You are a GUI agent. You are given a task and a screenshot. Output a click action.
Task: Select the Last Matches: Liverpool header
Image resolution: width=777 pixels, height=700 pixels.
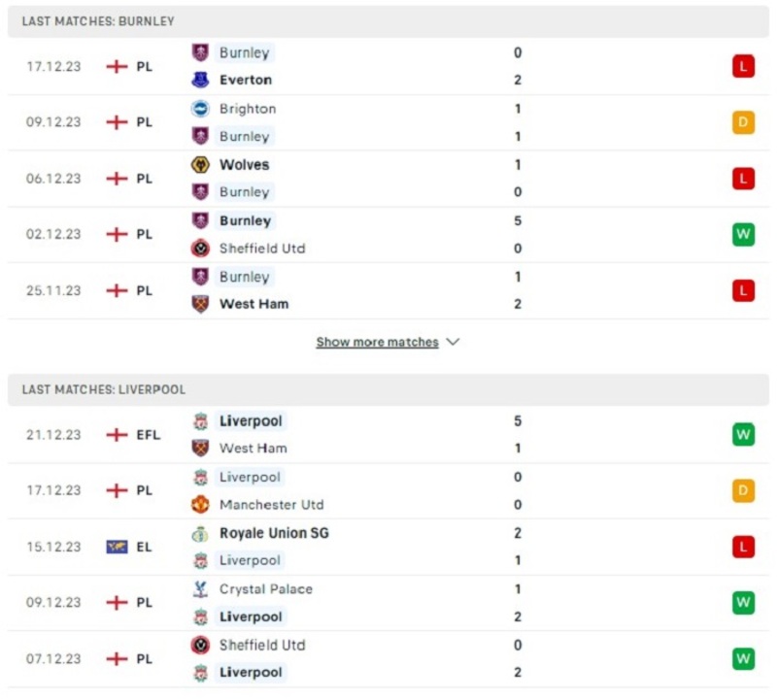coord(388,389)
